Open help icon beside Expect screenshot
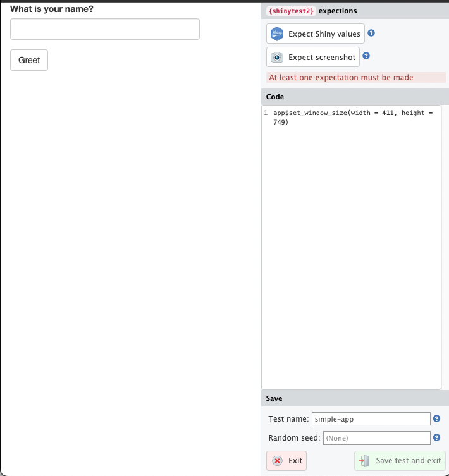The height and width of the screenshot is (476, 449). click(x=366, y=56)
